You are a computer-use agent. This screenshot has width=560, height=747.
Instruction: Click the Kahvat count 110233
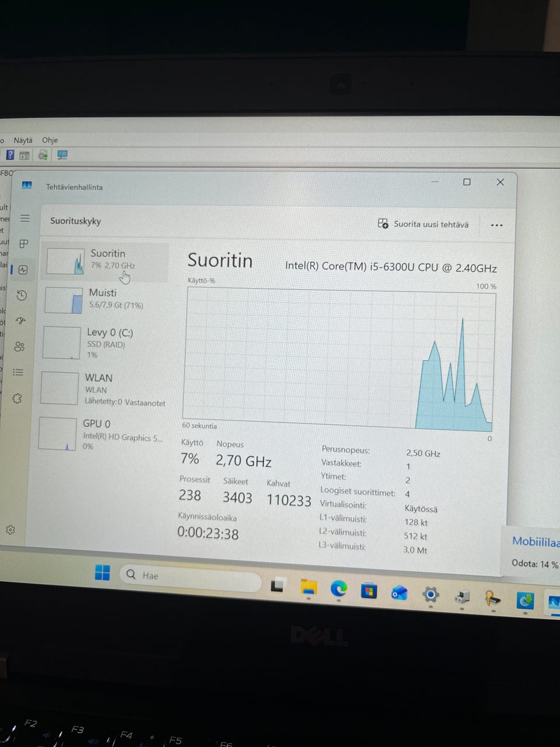point(289,500)
